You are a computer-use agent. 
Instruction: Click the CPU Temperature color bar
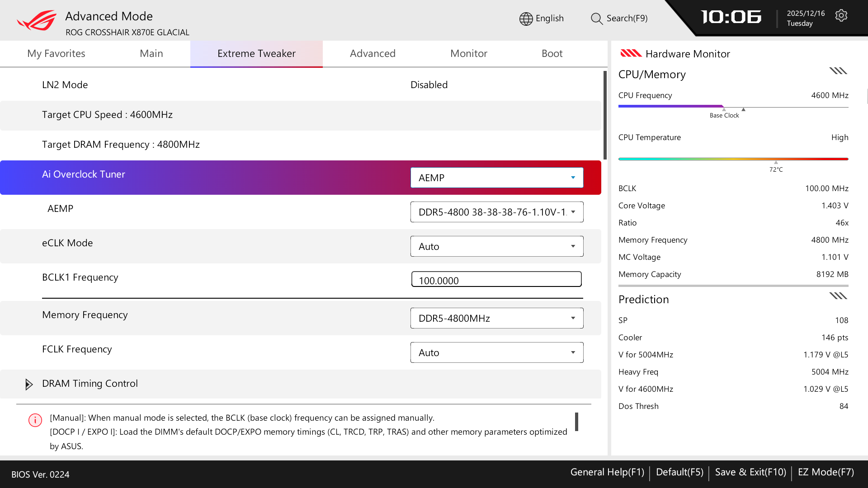click(733, 159)
